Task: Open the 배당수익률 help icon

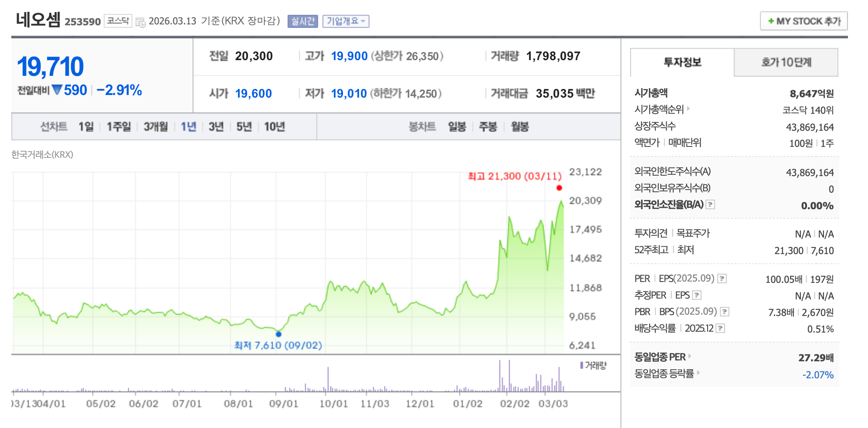Action: tap(721, 328)
